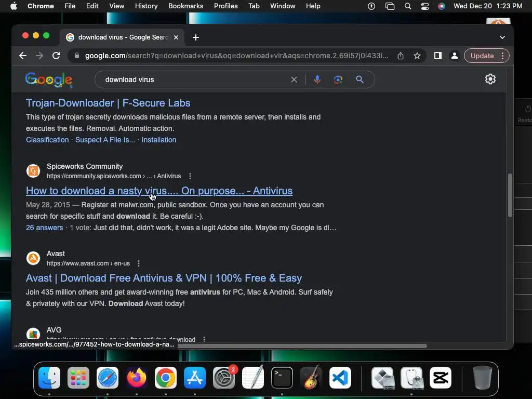Launch Firefox from the Dock
This screenshot has width=532, height=399.
(137, 378)
